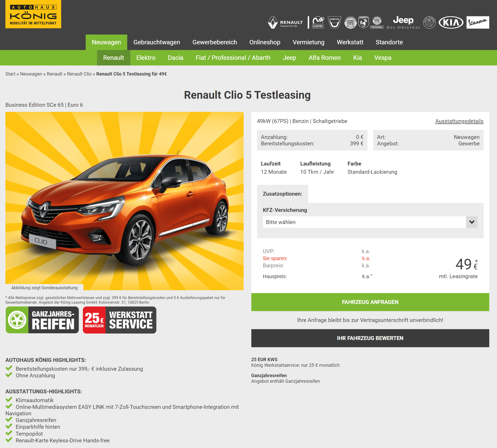Select the Kia submenu tab
497x448 pixels.
click(x=357, y=58)
